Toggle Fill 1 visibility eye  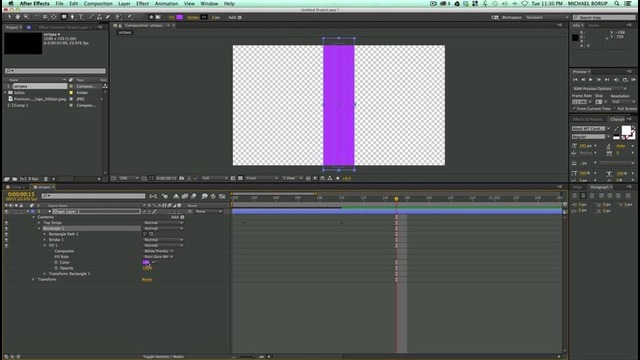point(6,246)
